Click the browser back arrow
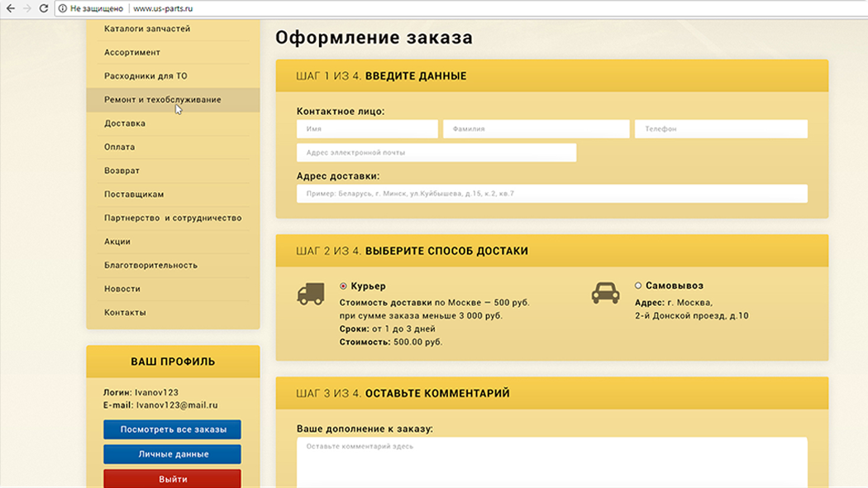The height and width of the screenshot is (488, 868). tap(11, 8)
